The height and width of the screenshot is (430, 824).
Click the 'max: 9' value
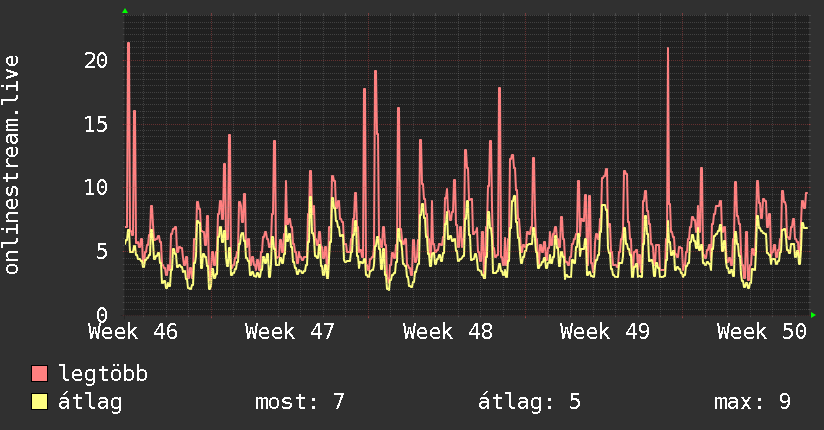point(752,402)
